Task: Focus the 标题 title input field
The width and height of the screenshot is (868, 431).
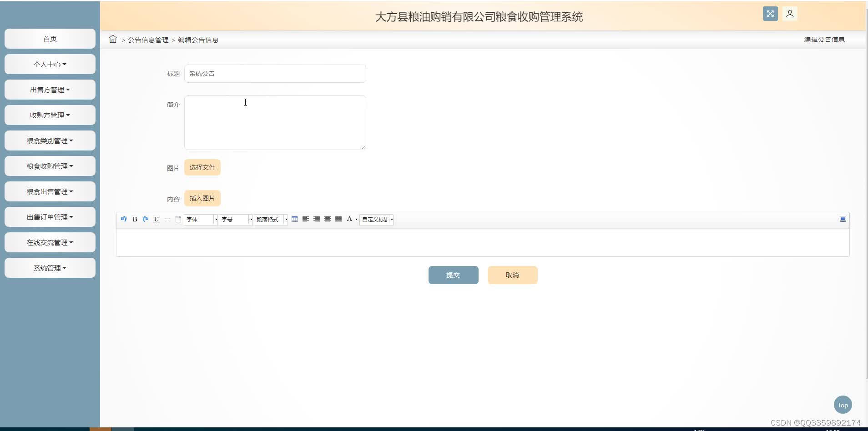Action: tap(275, 74)
